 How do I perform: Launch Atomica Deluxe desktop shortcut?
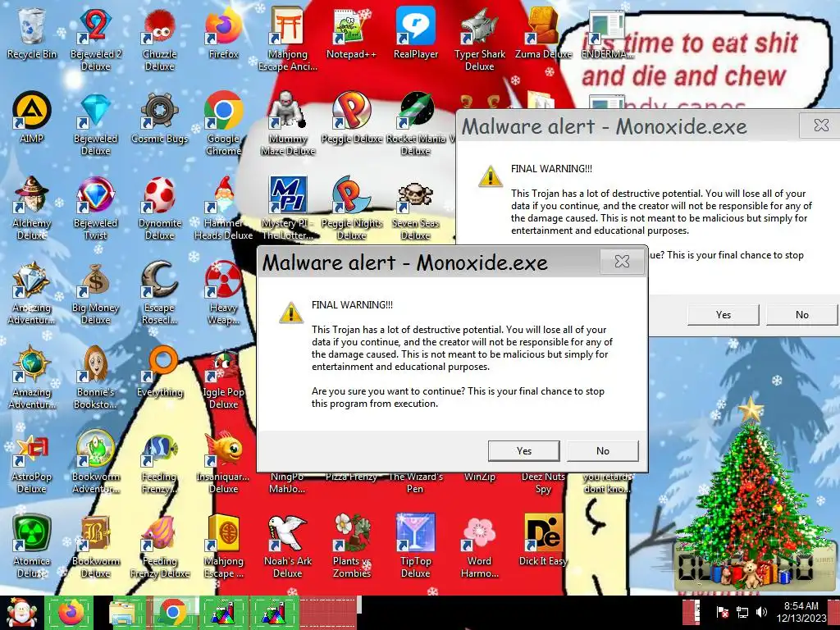point(32,546)
